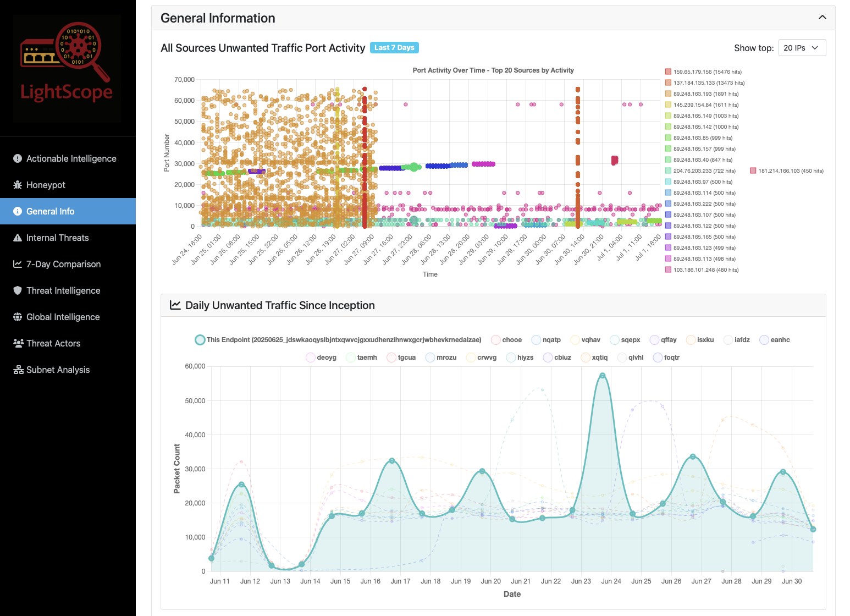The image size is (850, 616).
Task: Click the teal peak data point on Jun 23
Action: tap(603, 375)
